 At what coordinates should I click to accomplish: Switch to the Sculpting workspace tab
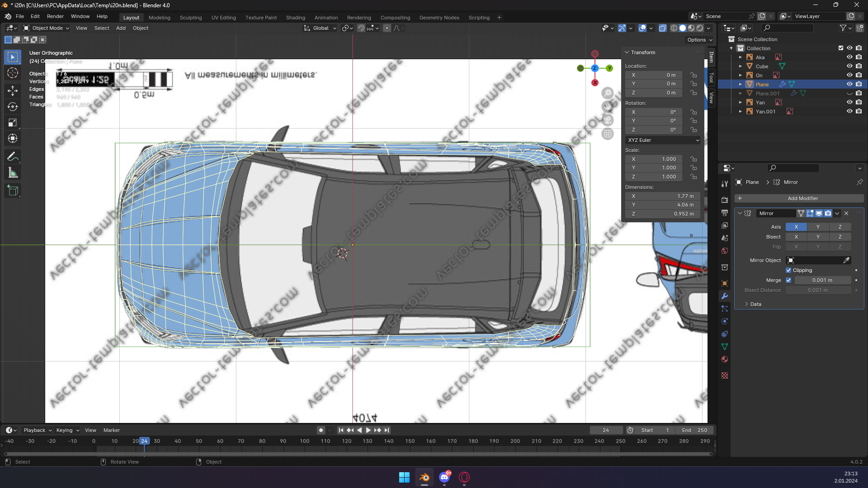190,18
